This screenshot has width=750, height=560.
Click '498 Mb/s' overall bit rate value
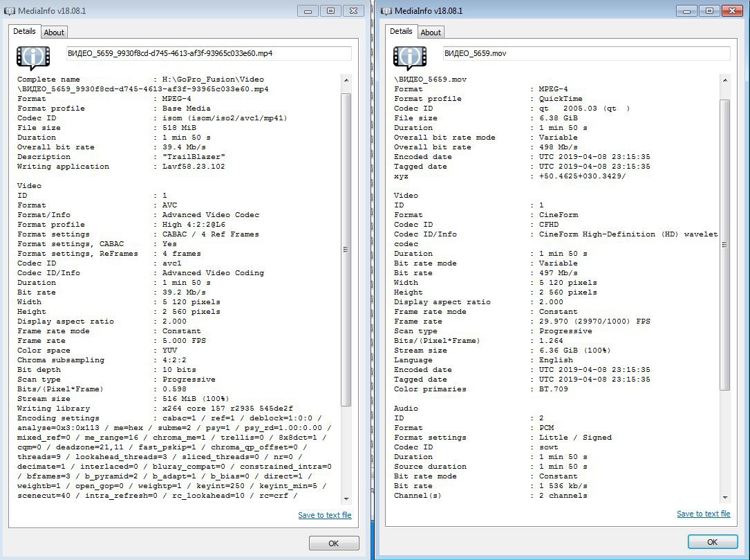point(559,147)
